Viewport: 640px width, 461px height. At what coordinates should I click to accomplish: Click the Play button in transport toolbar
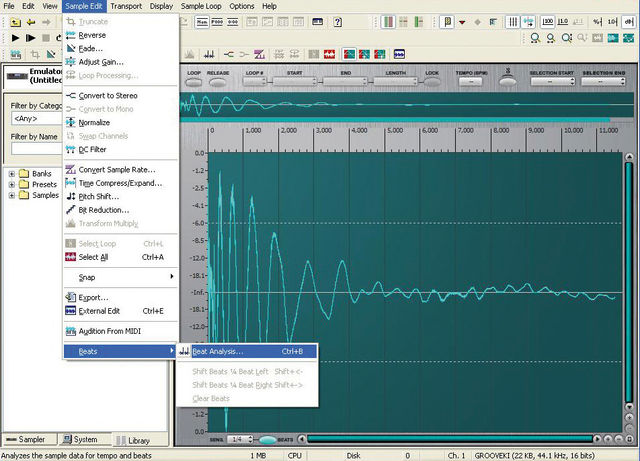point(16,38)
